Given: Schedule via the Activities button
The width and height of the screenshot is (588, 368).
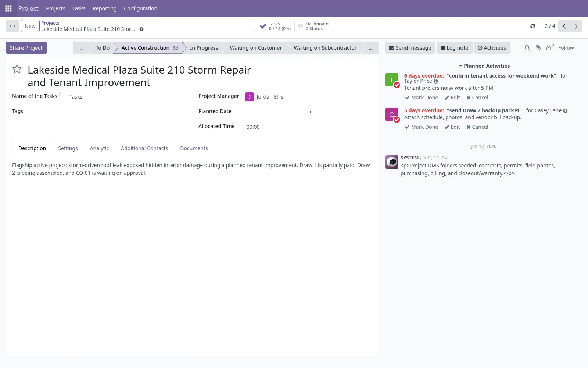Looking at the screenshot, I should coord(492,48).
